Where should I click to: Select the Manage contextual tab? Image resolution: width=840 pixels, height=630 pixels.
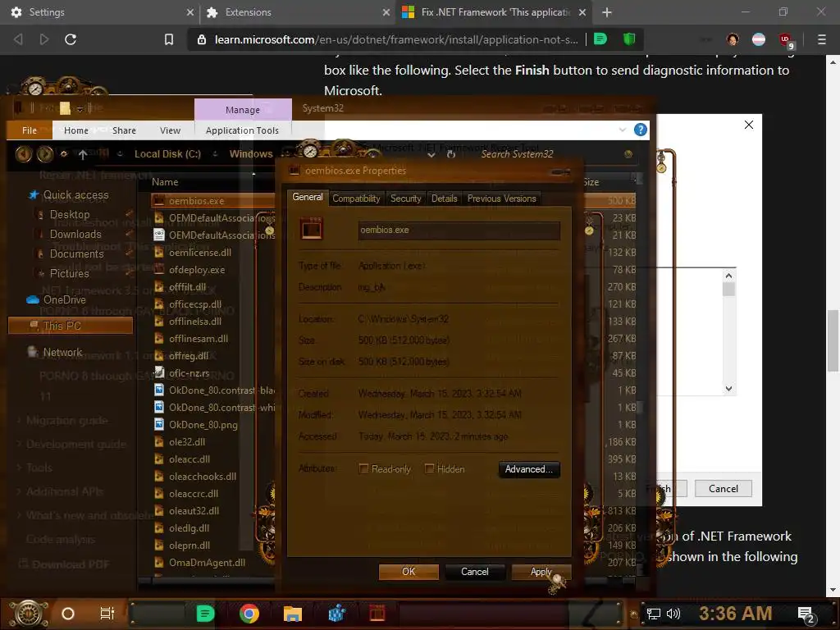[x=243, y=109]
